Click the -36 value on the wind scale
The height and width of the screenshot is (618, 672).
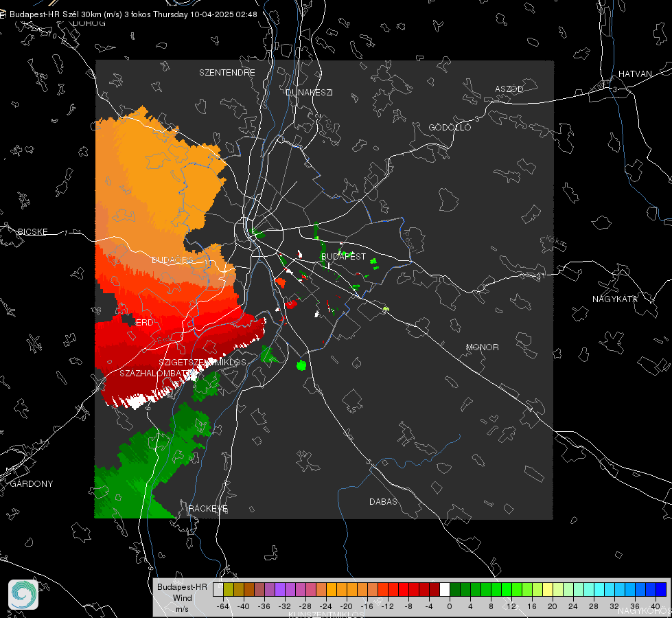pyautogui.click(x=264, y=606)
